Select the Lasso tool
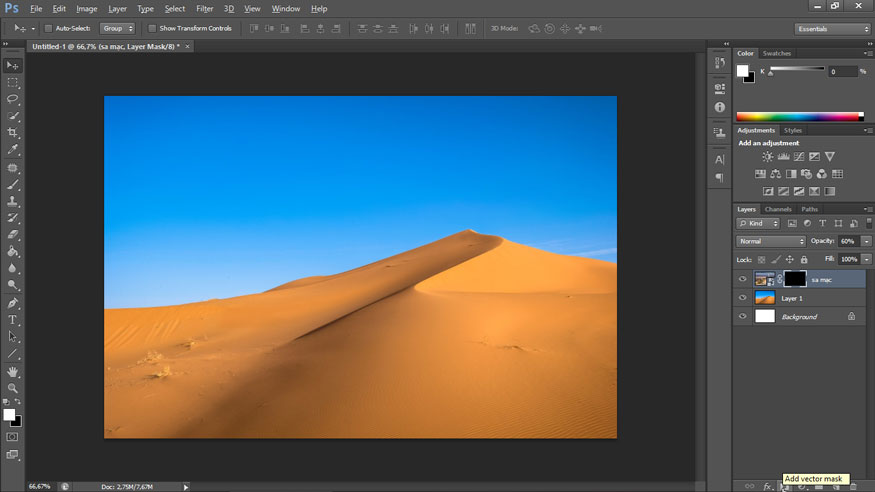The image size is (875, 492). tap(13, 99)
